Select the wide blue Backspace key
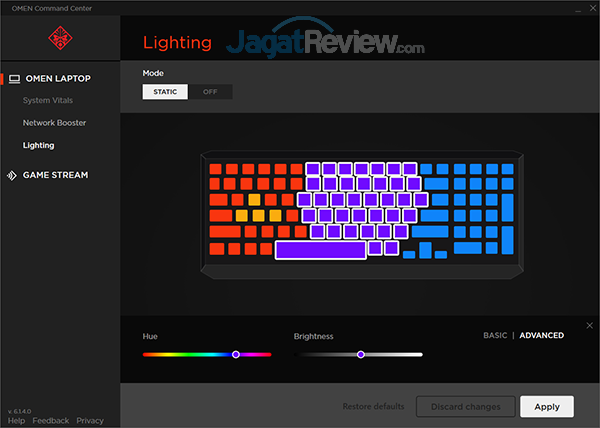This screenshot has width=600, height=428. coord(436,184)
